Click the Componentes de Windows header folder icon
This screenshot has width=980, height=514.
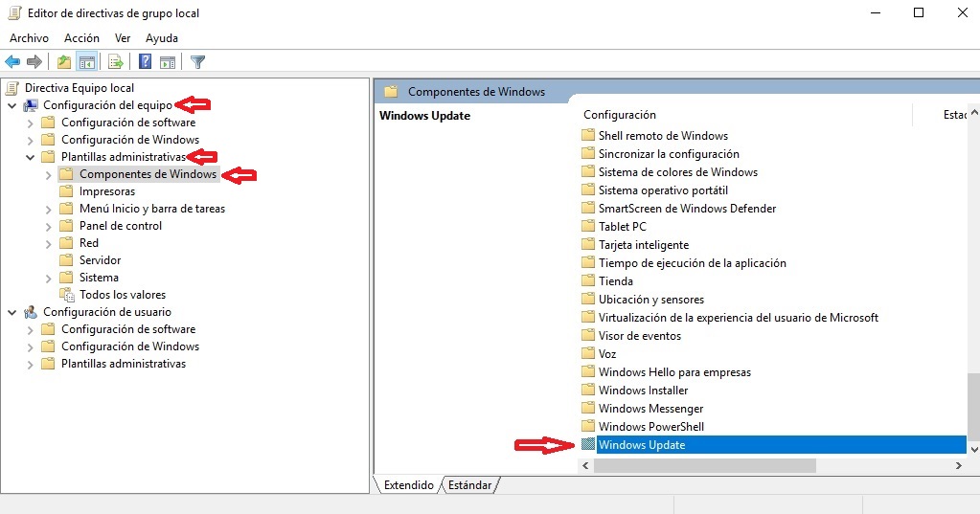[391, 92]
